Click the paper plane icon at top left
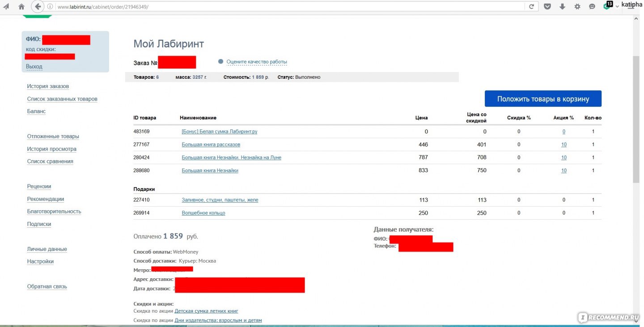This screenshot has height=327, width=644. (x=6, y=7)
